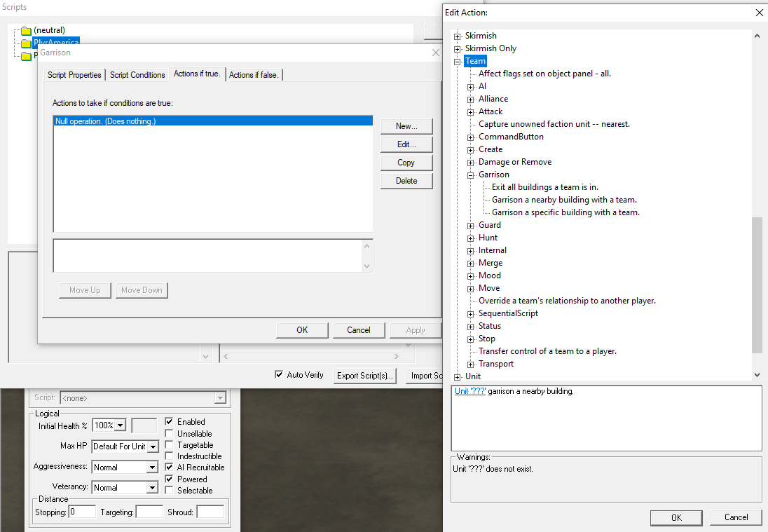The image size is (768, 532).
Task: Open the Initial Health percent dropdown
Action: tap(120, 425)
